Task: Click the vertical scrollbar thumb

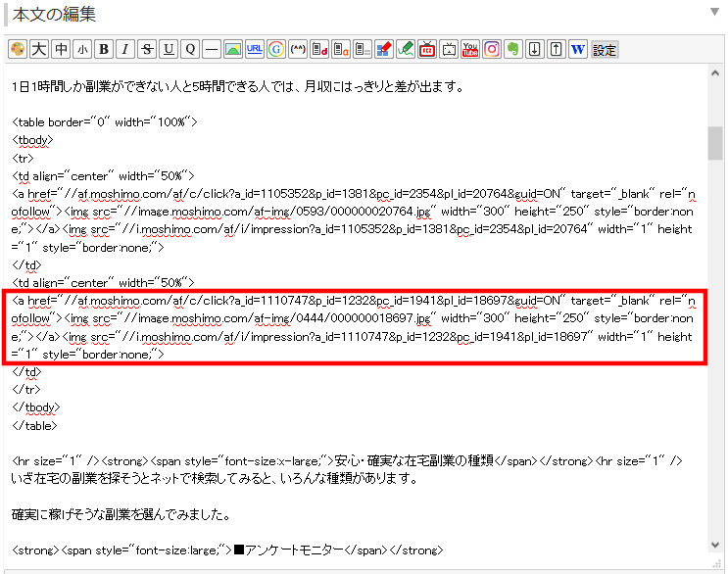Action: [x=715, y=143]
